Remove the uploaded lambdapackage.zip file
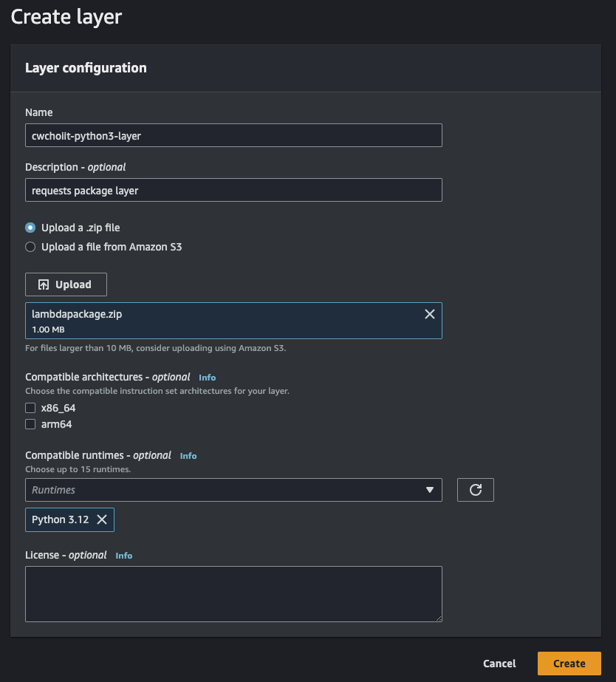The width and height of the screenshot is (616, 682). pyautogui.click(x=430, y=314)
